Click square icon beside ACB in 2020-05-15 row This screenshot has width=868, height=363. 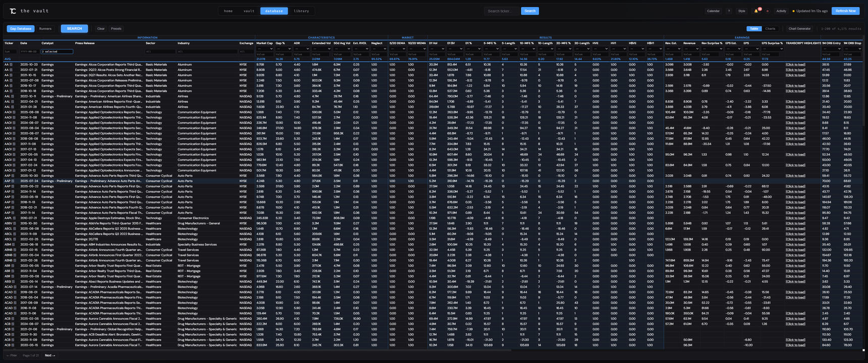tap(12, 345)
